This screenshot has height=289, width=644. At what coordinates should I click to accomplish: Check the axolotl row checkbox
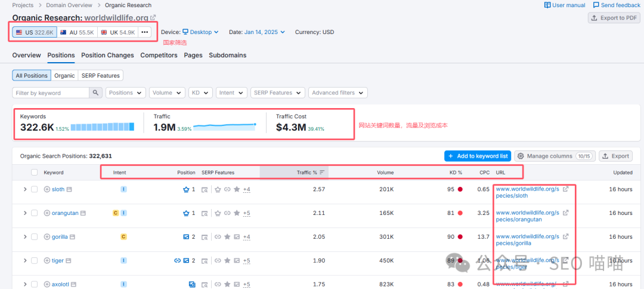click(x=35, y=284)
